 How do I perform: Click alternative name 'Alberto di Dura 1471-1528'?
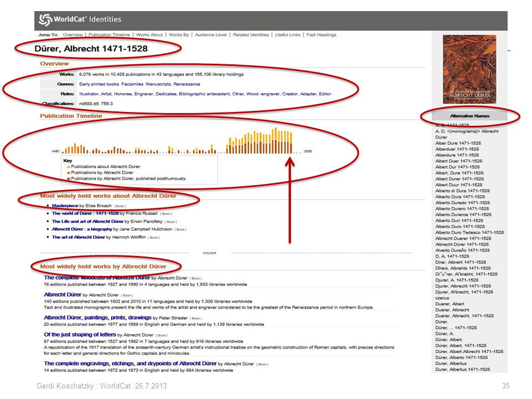click(462, 191)
